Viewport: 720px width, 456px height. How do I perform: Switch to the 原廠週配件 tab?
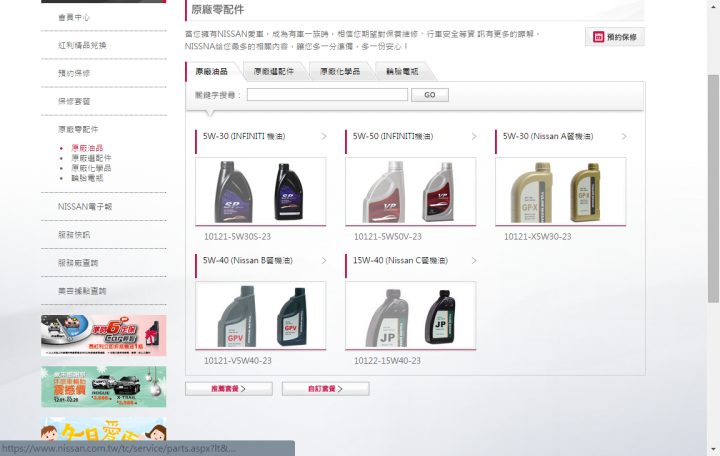274,72
